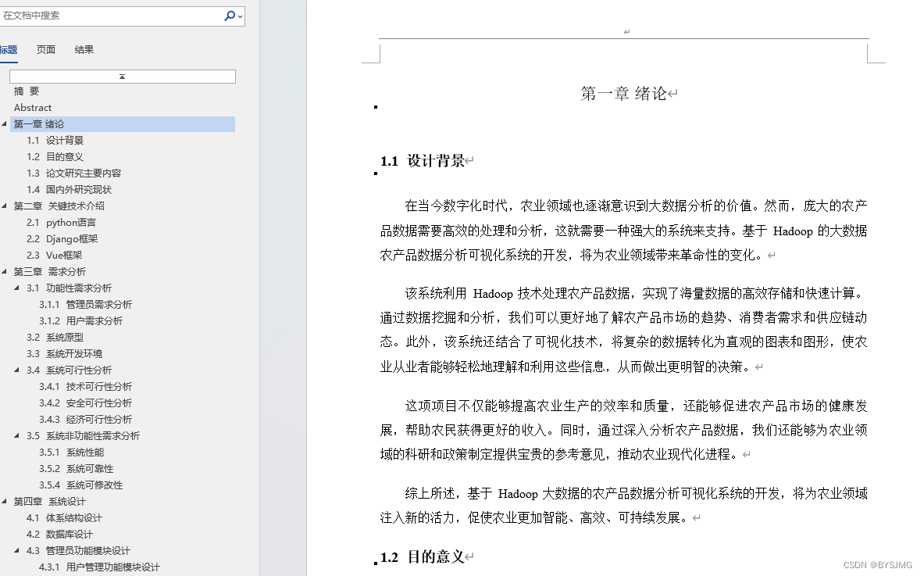This screenshot has width=924, height=576.
Task: Click paragraph starting 这项项目不仅能够
Action: [623, 431]
